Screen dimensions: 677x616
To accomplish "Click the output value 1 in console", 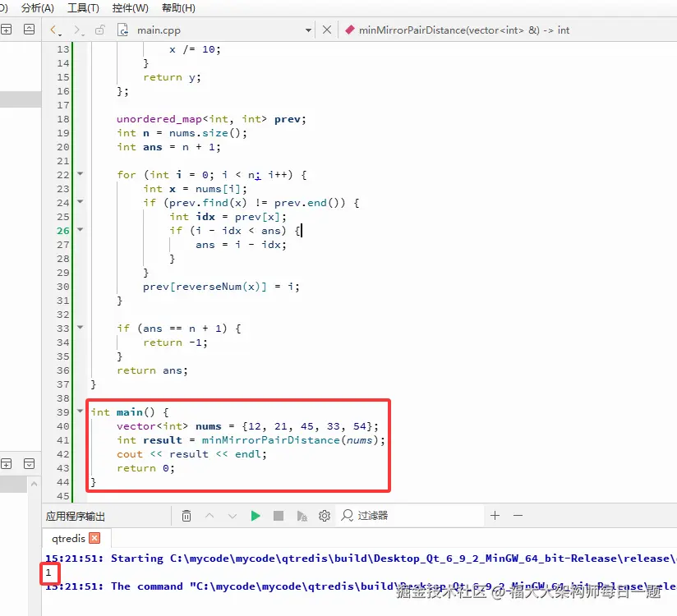I will point(48,572).
